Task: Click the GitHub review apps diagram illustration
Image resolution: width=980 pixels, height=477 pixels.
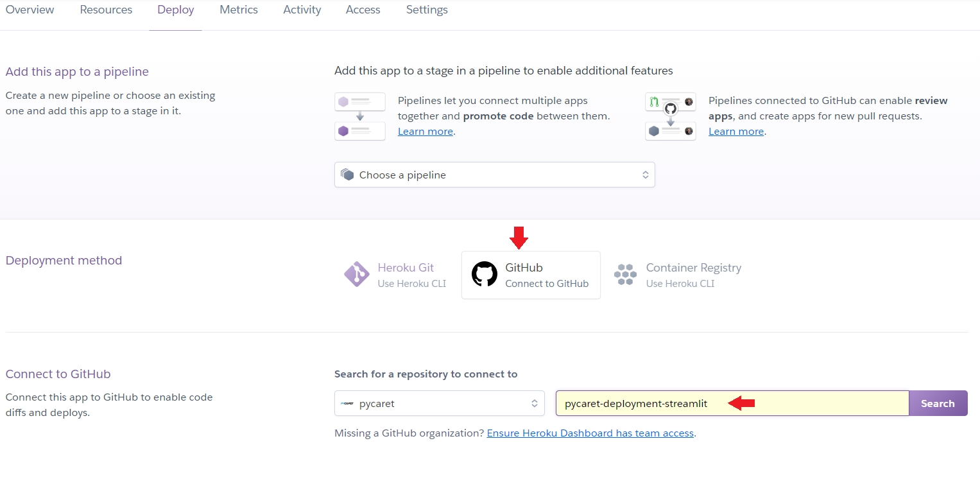Action: (x=671, y=116)
